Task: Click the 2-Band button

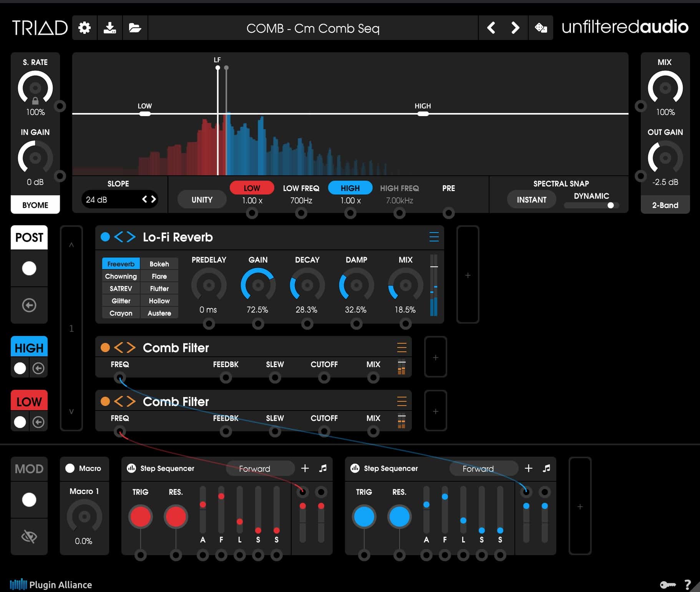Action: pos(665,205)
